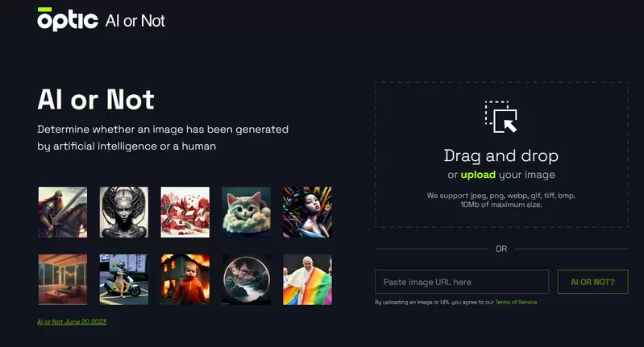Image resolution: width=644 pixels, height=347 pixels.
Task: Select the black-and-white alien face sample
Action: pyautogui.click(x=124, y=212)
